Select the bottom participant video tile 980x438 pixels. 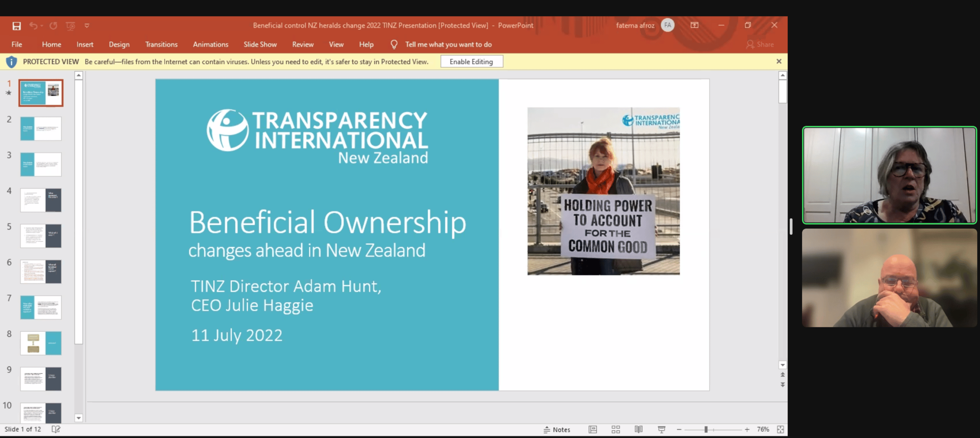(x=889, y=278)
